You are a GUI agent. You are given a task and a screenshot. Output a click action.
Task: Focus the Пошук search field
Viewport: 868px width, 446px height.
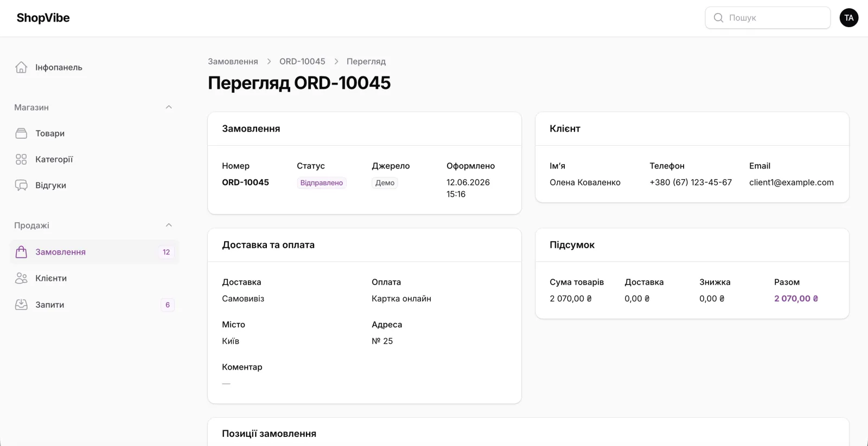click(x=768, y=18)
